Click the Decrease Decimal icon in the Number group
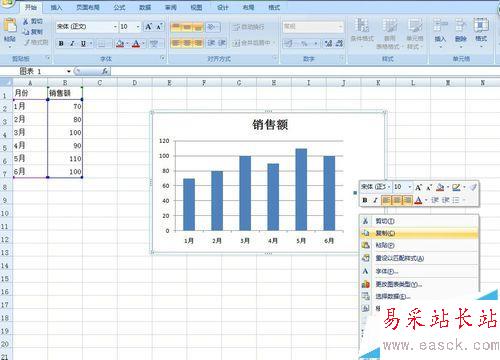This screenshot has height=360, width=500. pos(339,43)
